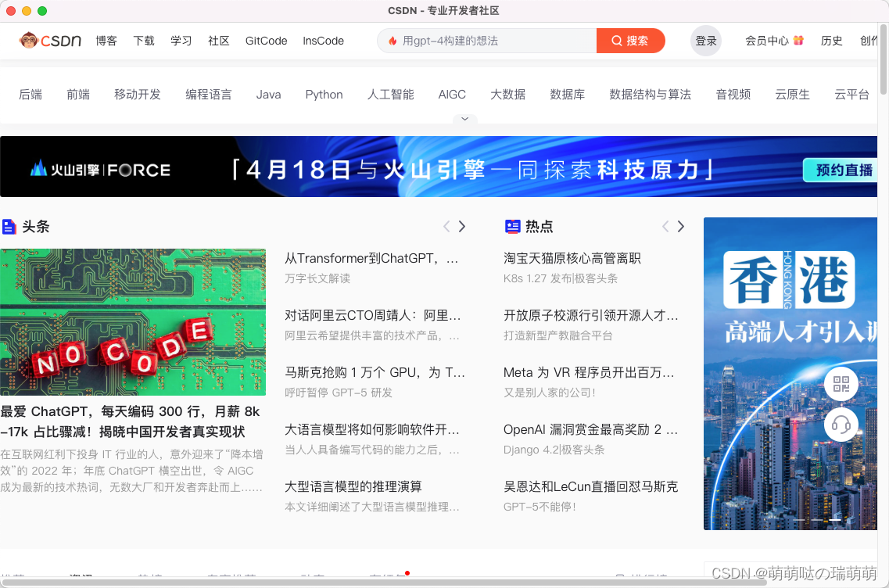Viewport: 889px width, 588px height.
Task: Click the 登录 login button
Action: [706, 41]
